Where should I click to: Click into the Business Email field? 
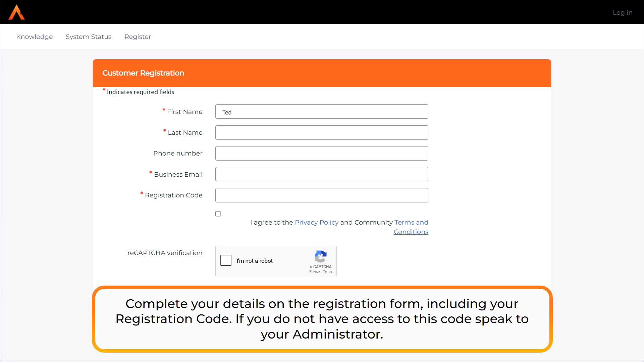[x=321, y=174]
